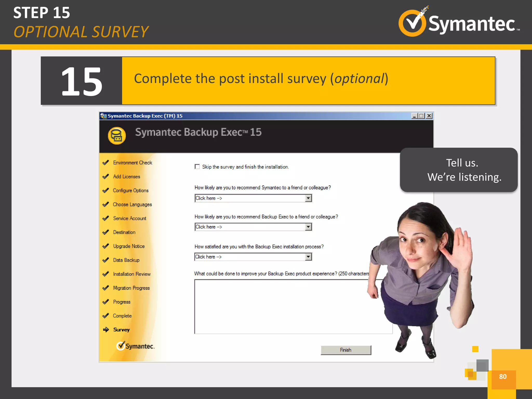Select Service Account step in sidebar

point(130,218)
